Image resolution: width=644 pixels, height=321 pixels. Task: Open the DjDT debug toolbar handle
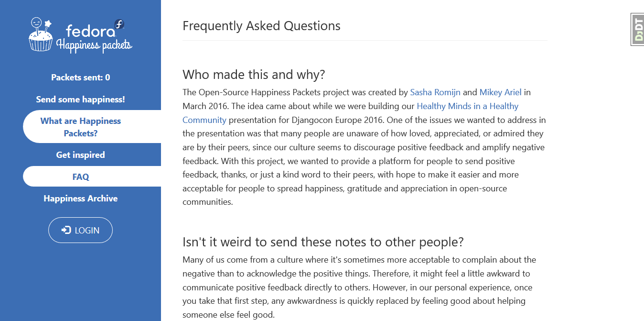coord(638,29)
